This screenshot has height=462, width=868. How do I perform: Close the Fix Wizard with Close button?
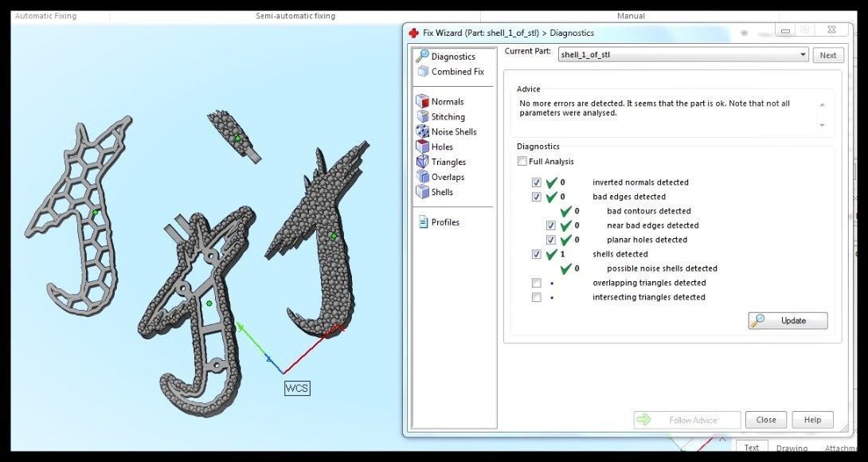tap(766, 420)
